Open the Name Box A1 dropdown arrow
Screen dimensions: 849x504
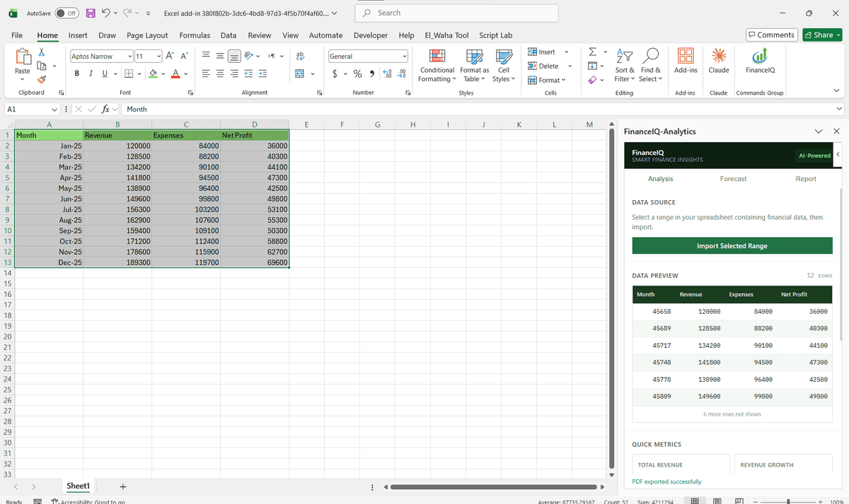click(54, 109)
